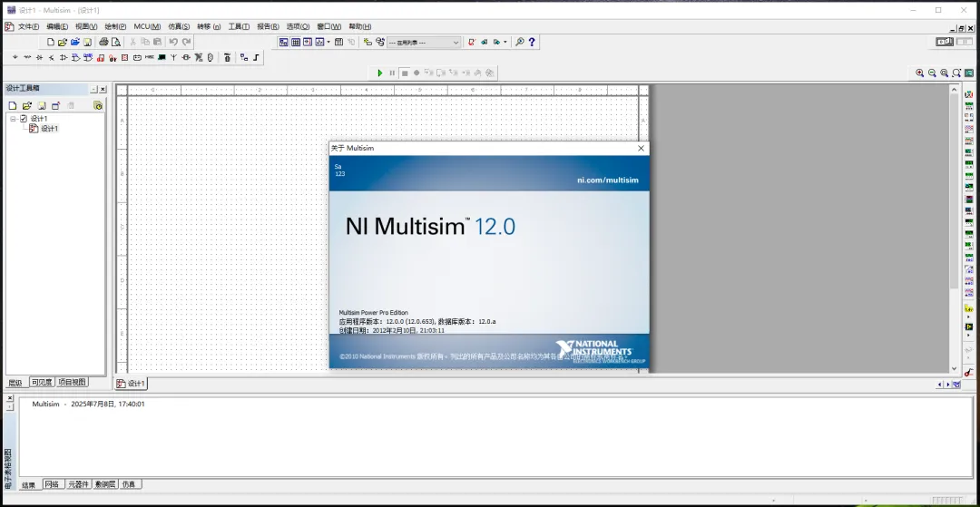Click the Multisim timestamp line in results log

88,404
